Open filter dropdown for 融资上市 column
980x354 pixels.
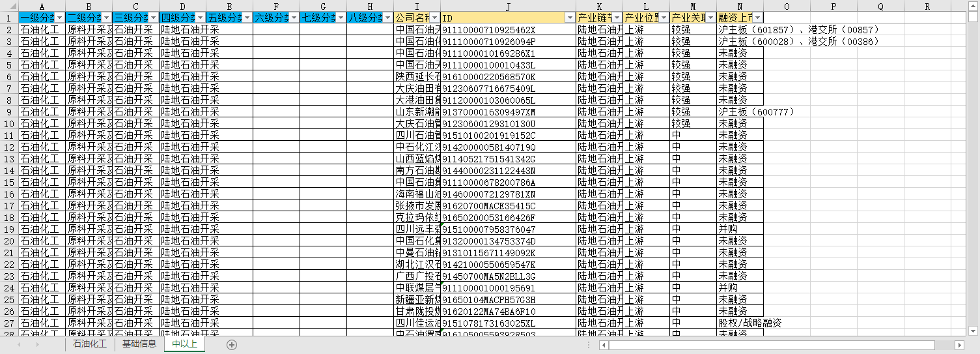pyautogui.click(x=758, y=18)
